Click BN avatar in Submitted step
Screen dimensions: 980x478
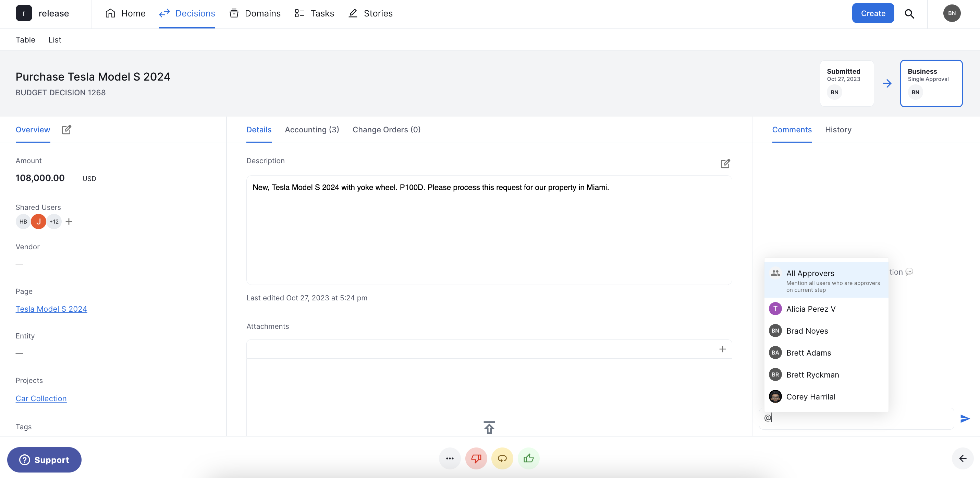tap(834, 93)
